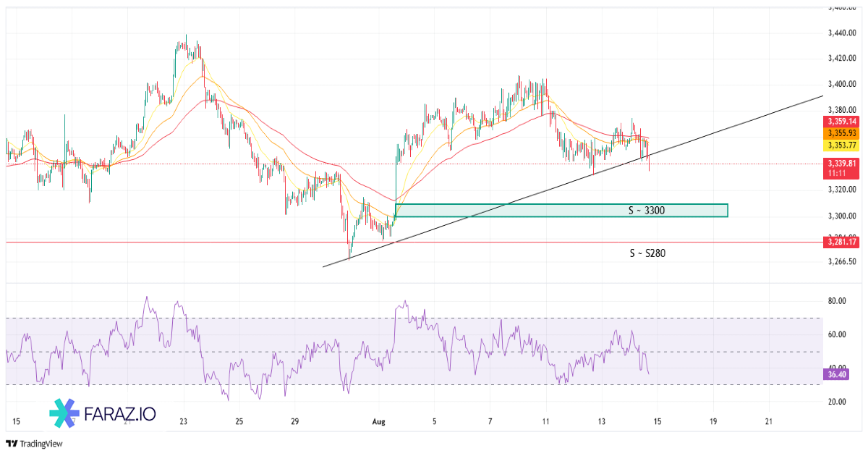This screenshot has width=868, height=456.
Task: Select the yellow 3,353.77 price label
Action: (x=841, y=145)
